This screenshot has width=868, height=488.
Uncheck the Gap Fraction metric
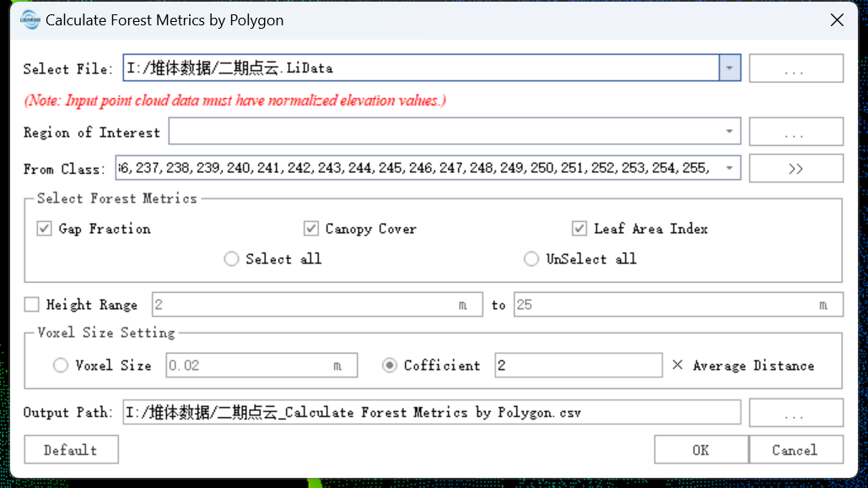pyautogui.click(x=43, y=228)
